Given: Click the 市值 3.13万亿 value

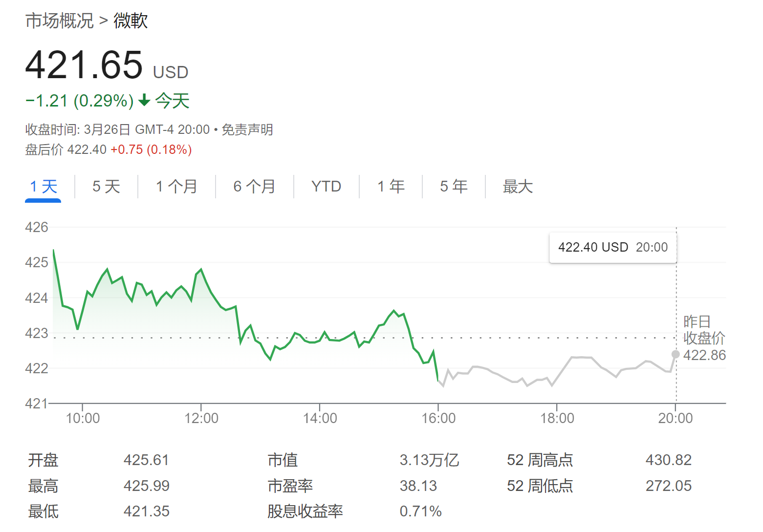Looking at the screenshot, I should tap(429, 460).
